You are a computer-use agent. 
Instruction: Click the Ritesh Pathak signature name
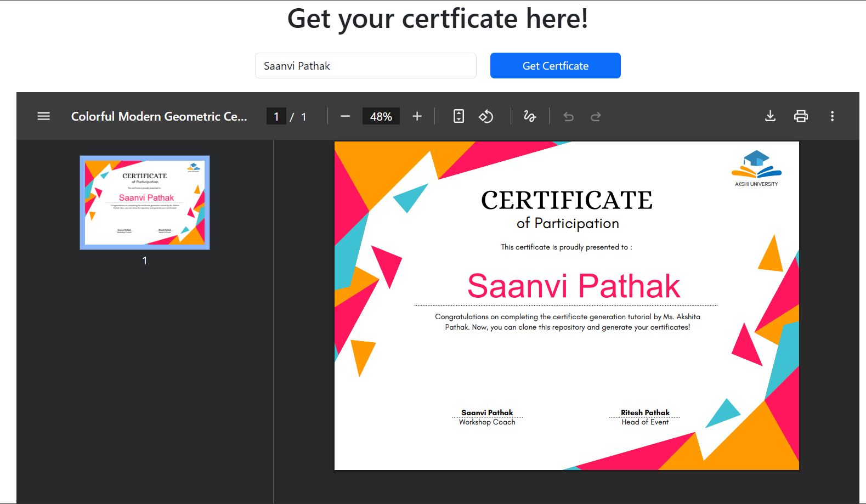point(645,412)
